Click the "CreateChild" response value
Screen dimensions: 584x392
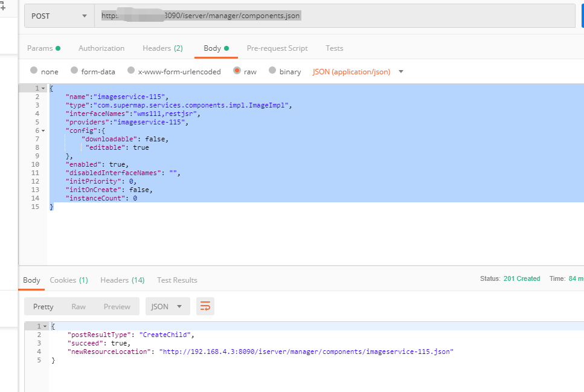pyautogui.click(x=165, y=335)
